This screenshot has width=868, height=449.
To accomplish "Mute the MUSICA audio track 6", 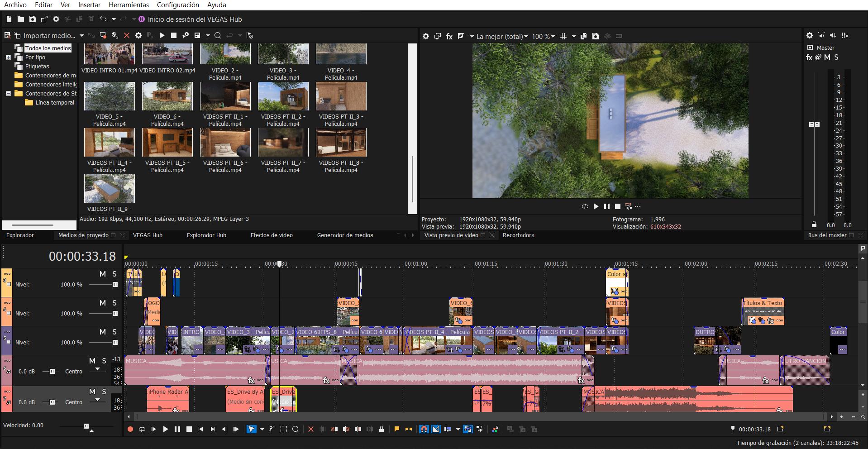I will (92, 361).
